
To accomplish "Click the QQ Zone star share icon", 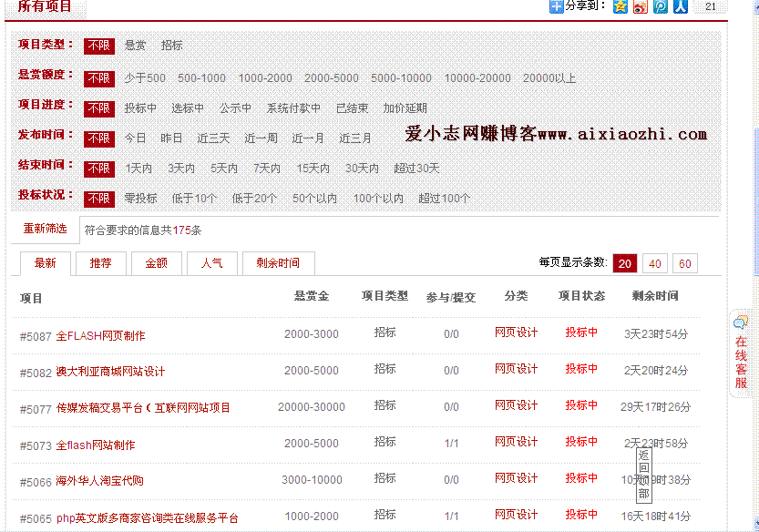I will click(621, 7).
